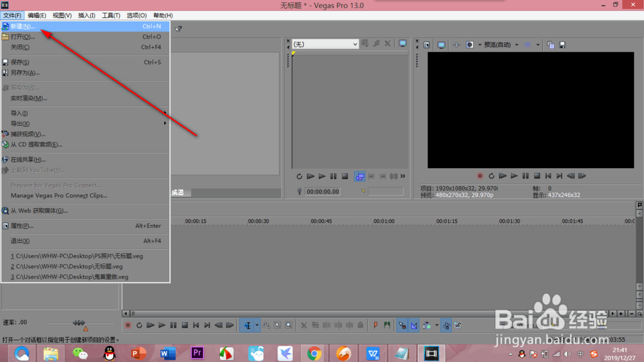Image resolution: width=644 pixels, height=362 pixels.
Task: Click the insert region icon
Action: (x=387, y=325)
